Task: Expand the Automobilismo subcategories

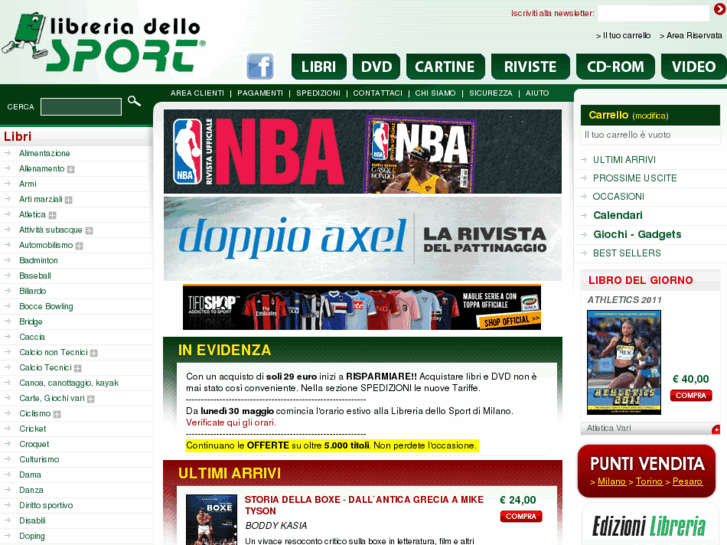Action: [79, 246]
